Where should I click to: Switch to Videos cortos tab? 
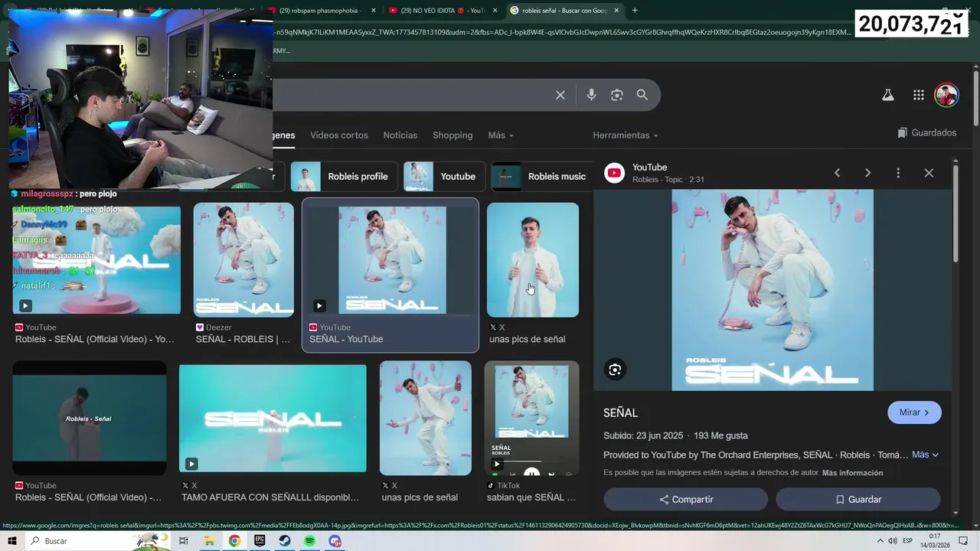pyautogui.click(x=339, y=135)
